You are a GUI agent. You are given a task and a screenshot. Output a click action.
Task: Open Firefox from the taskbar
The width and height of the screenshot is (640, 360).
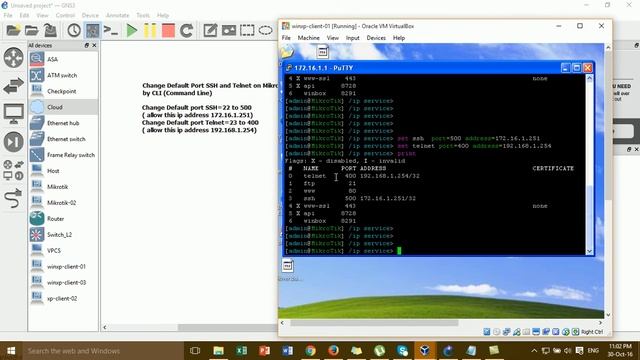click(333, 351)
